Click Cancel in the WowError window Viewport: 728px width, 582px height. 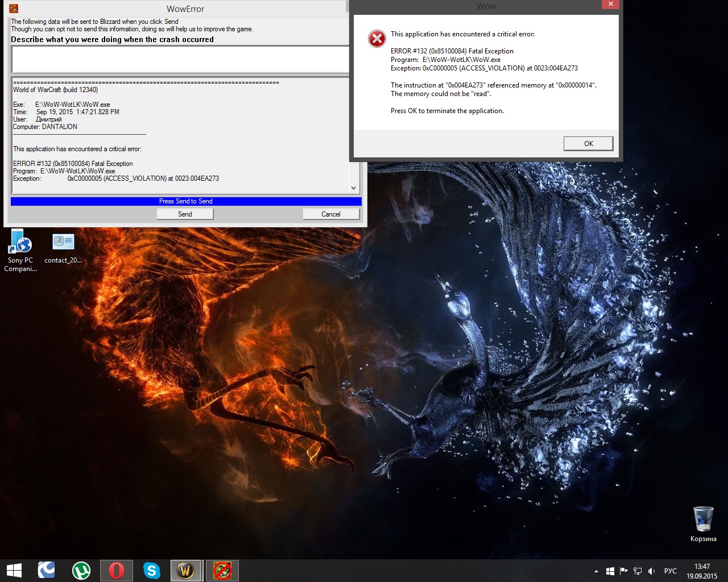point(331,214)
